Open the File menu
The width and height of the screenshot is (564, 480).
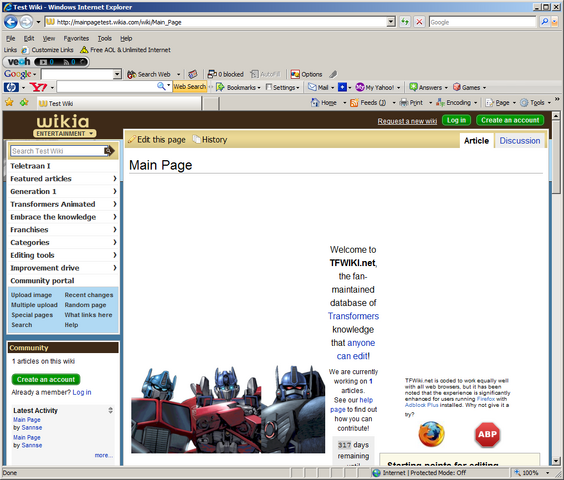[10, 38]
